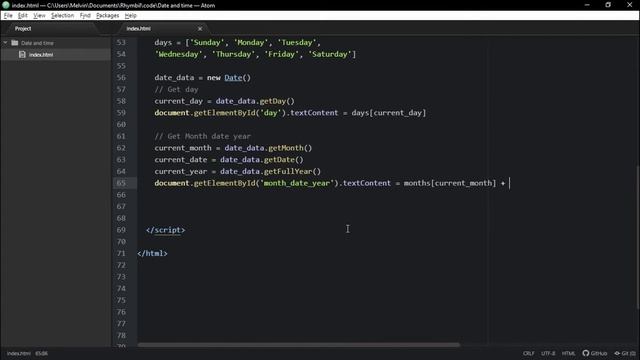The width and height of the screenshot is (640, 360).
Task: Click index.html file name in status bar
Action: (x=18, y=353)
